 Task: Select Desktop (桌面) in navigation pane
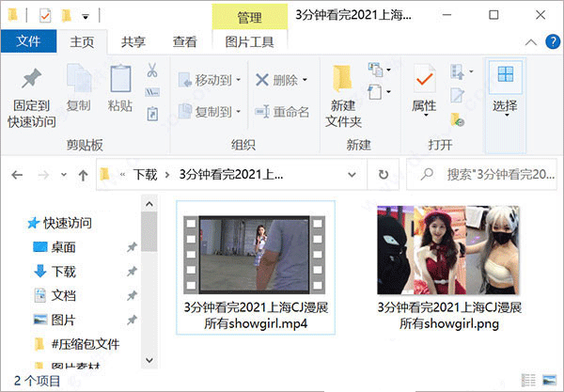point(55,247)
